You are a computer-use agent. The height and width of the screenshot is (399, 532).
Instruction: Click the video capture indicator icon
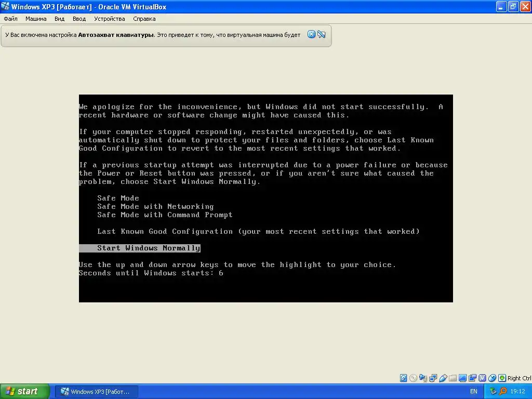tap(472, 378)
